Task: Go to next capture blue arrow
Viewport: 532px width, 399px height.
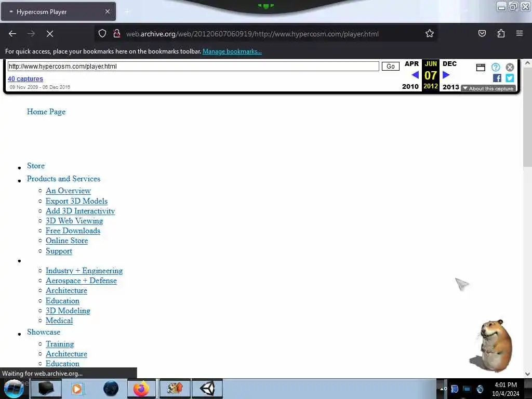Action: tap(446, 75)
